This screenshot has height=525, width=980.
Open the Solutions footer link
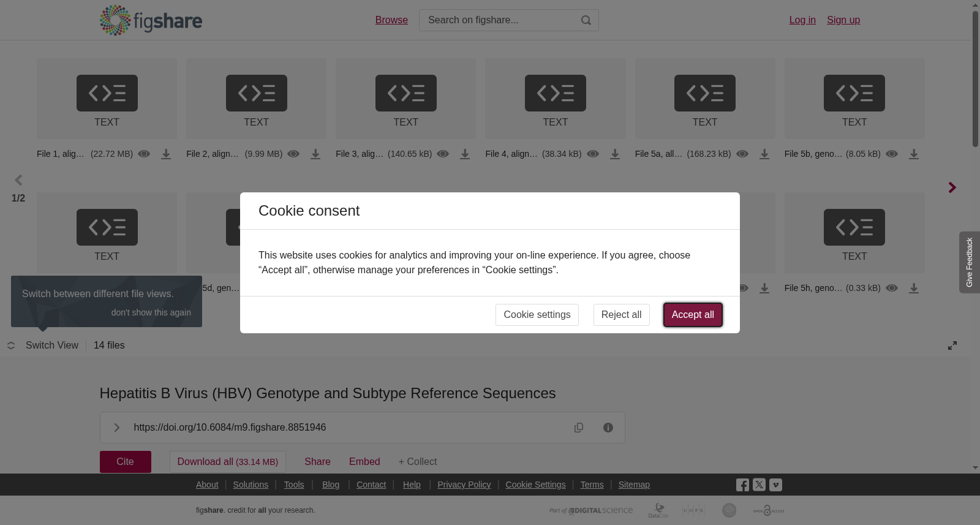pos(251,485)
